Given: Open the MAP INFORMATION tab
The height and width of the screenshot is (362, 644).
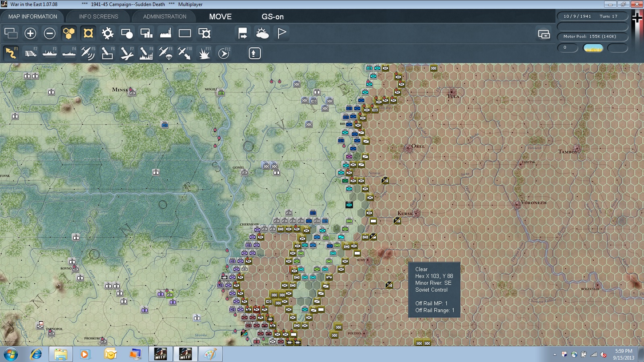Looking at the screenshot, I should click(33, 16).
